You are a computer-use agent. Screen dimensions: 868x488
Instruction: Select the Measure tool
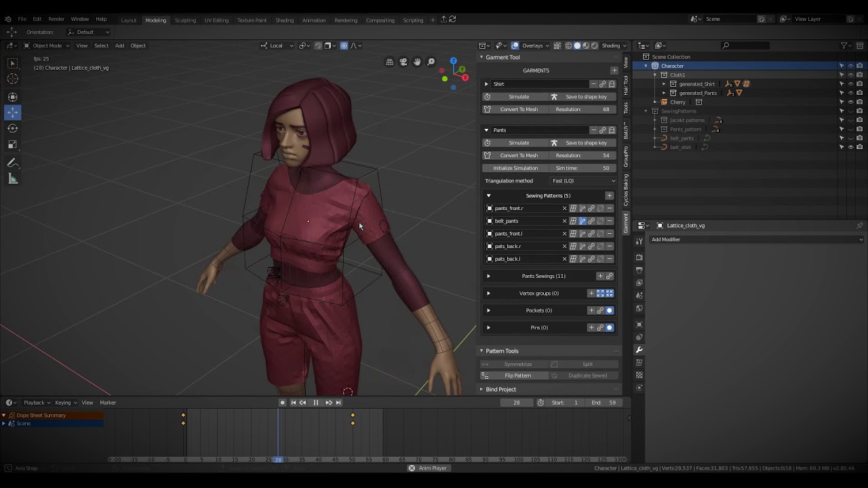[12, 179]
